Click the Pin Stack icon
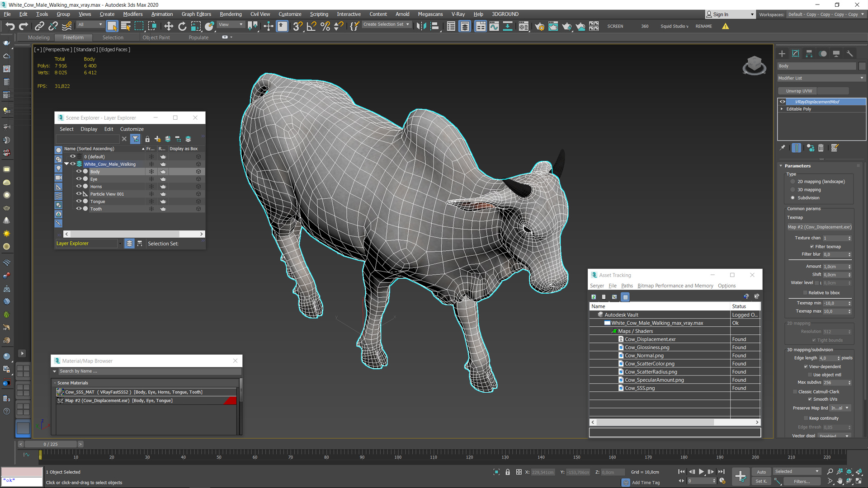 (x=783, y=148)
